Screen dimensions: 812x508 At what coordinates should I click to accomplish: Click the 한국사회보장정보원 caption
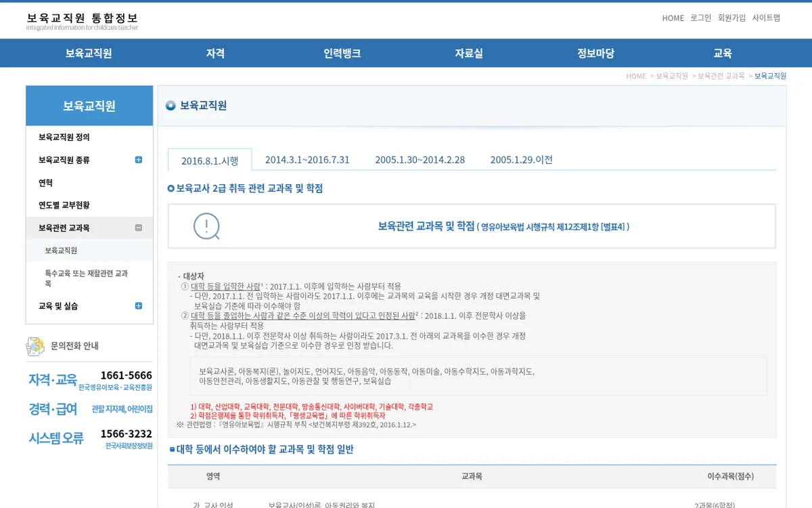(129, 446)
